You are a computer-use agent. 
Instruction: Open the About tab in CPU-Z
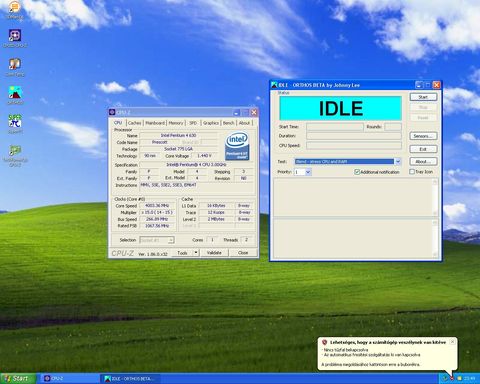click(x=244, y=123)
